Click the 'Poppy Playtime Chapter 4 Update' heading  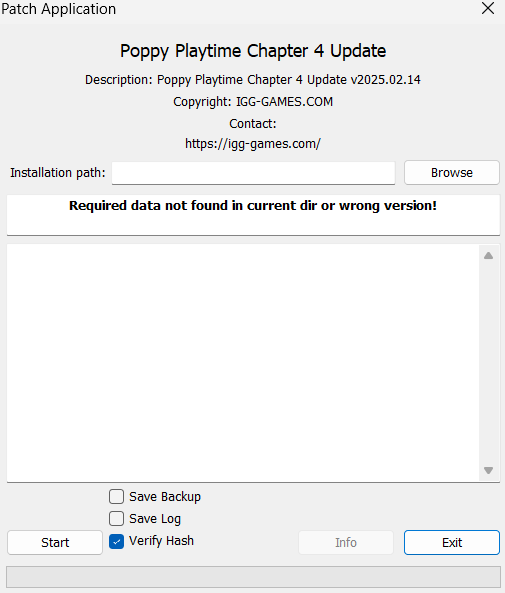253,51
